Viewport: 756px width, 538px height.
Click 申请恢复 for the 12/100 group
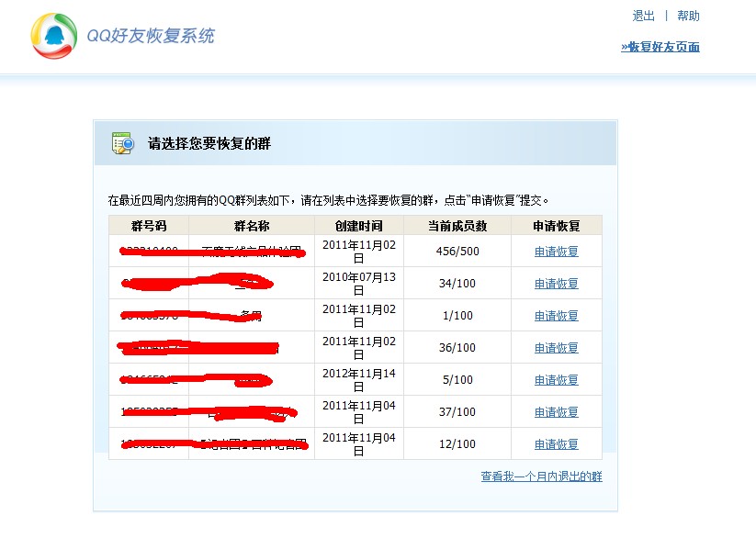click(x=557, y=444)
